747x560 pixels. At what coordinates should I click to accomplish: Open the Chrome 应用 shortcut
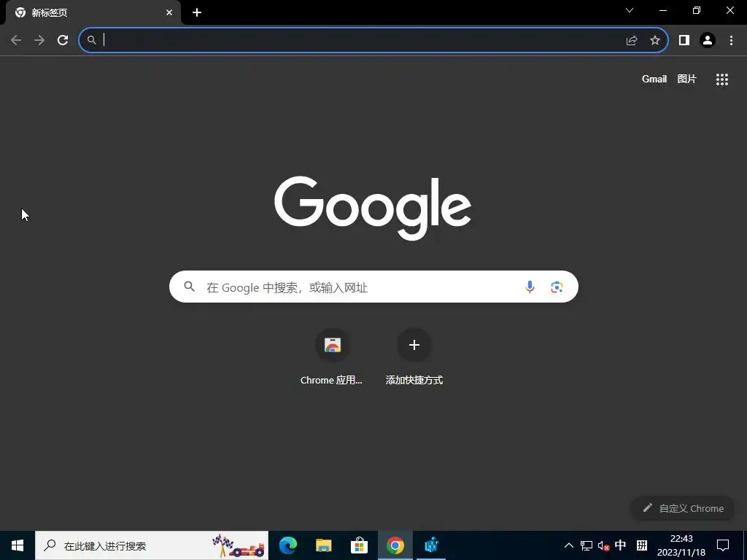pos(332,357)
